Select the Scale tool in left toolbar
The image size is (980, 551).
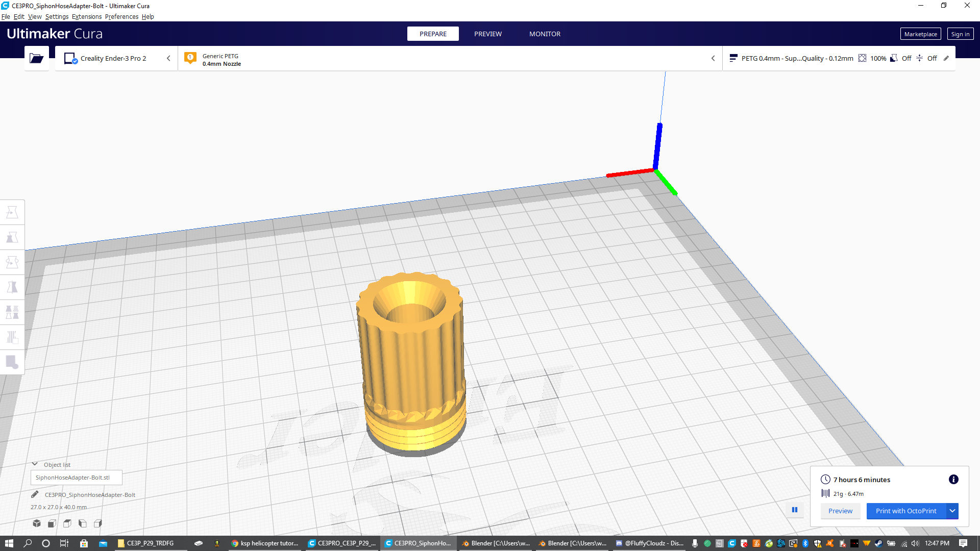coord(12,237)
